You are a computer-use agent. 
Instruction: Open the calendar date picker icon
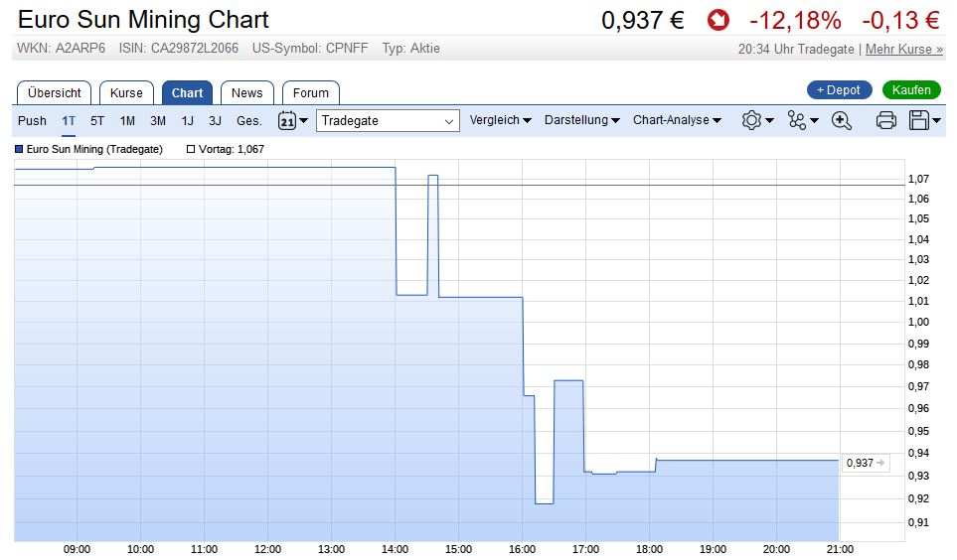pos(287,120)
